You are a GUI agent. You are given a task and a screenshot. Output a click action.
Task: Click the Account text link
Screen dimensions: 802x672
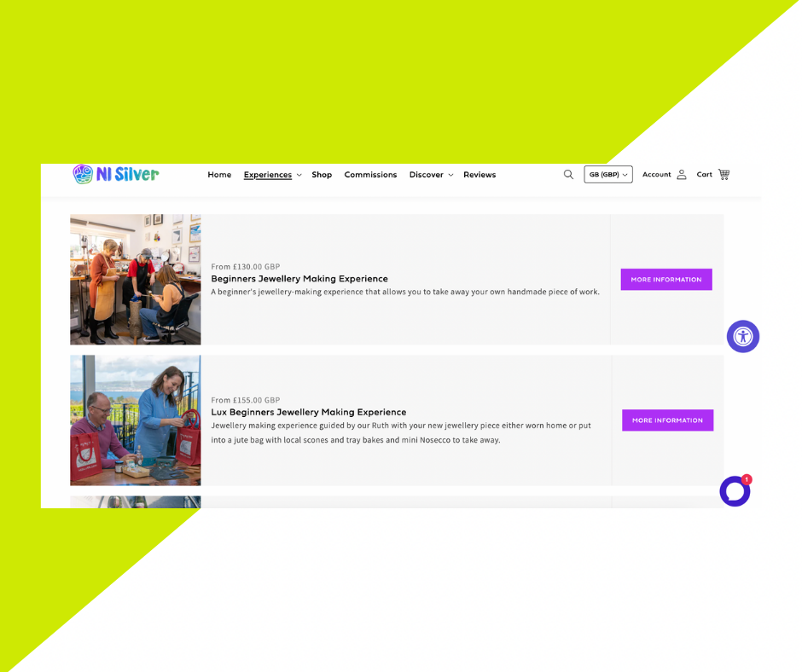pos(656,174)
